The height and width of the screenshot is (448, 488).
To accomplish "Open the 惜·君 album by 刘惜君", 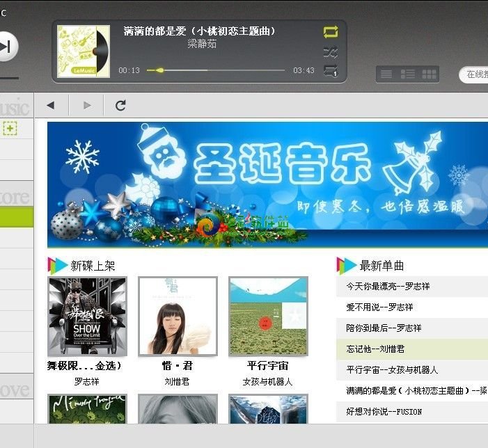I will (178, 317).
